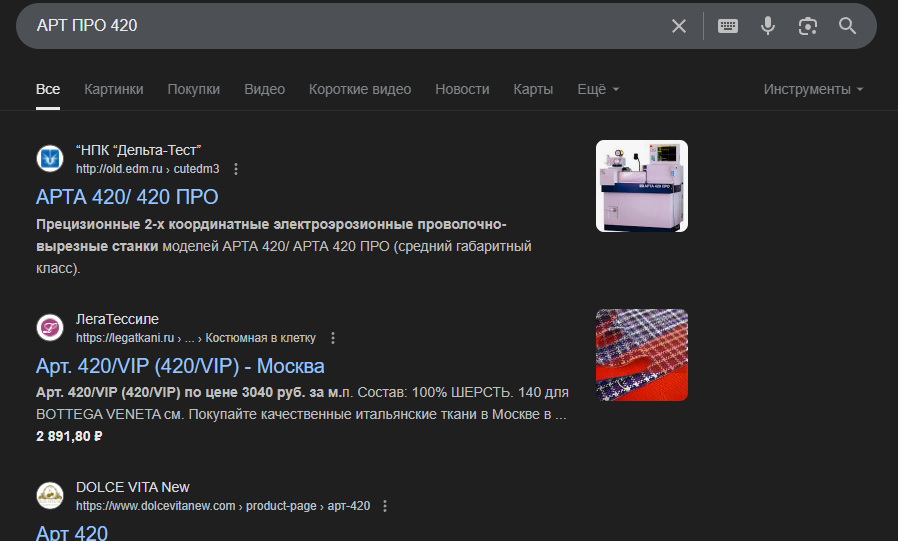Viewport: 898px width, 541px height.
Task: Expand the Ещё dropdown menu
Action: [598, 89]
